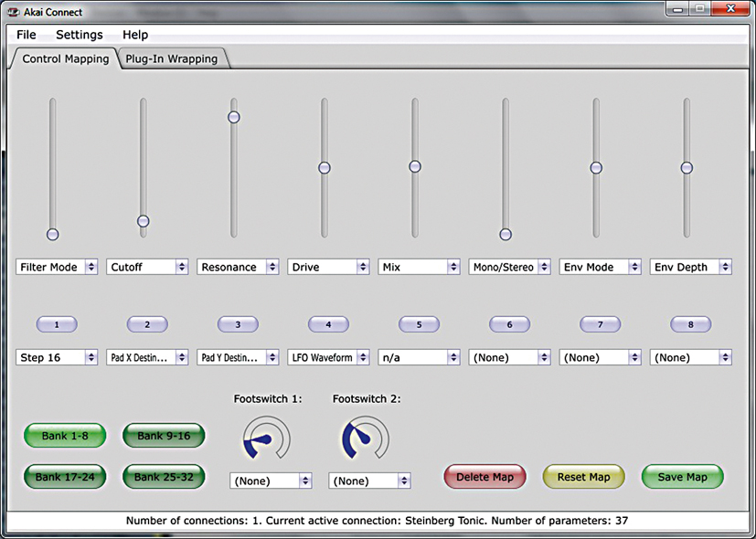The height and width of the screenshot is (539, 756).
Task: Click pad button 1
Action: 57,324
